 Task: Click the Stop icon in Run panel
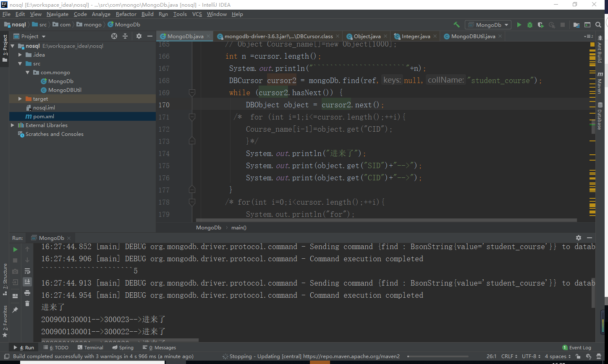(x=16, y=260)
